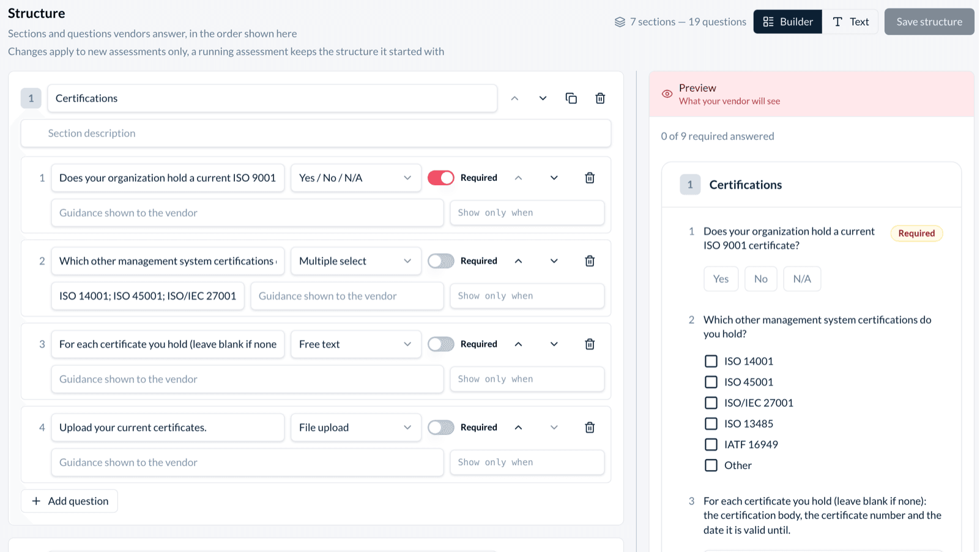Screen dimensions: 980x552
Task: Switch to Builder view
Action: [x=787, y=22]
